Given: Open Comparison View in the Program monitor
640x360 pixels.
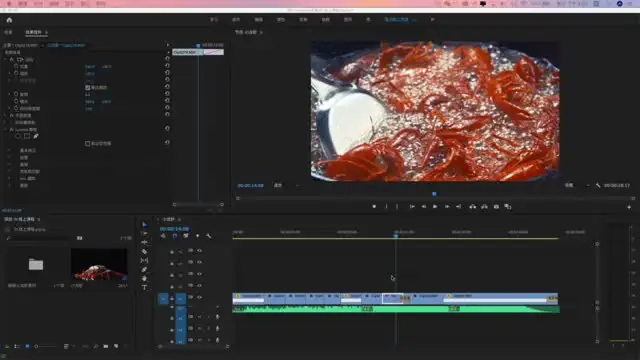Looking at the screenshot, I should point(508,207).
